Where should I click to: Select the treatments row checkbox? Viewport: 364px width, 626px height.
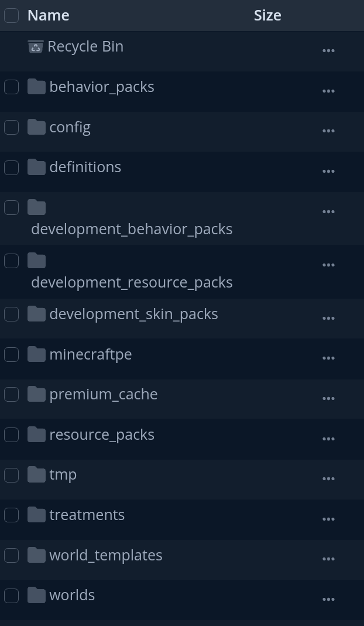[12, 515]
